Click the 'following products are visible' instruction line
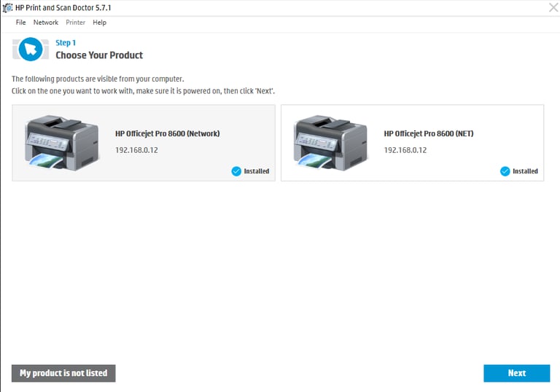 click(x=98, y=79)
